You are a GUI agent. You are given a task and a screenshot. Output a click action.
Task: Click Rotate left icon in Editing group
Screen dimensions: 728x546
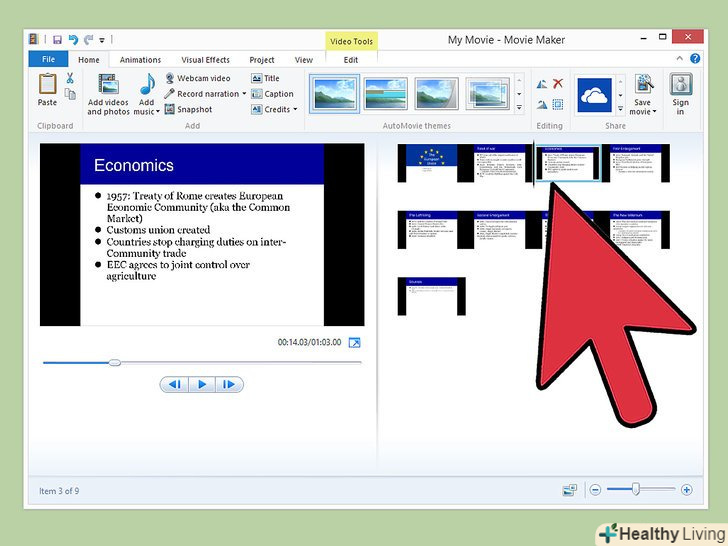pos(542,84)
